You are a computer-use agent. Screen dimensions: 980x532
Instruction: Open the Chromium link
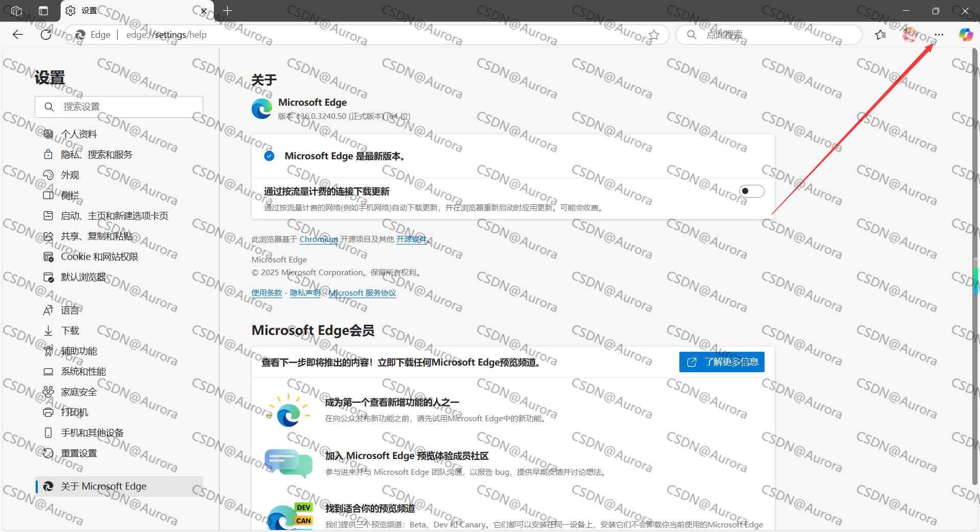tap(318, 239)
